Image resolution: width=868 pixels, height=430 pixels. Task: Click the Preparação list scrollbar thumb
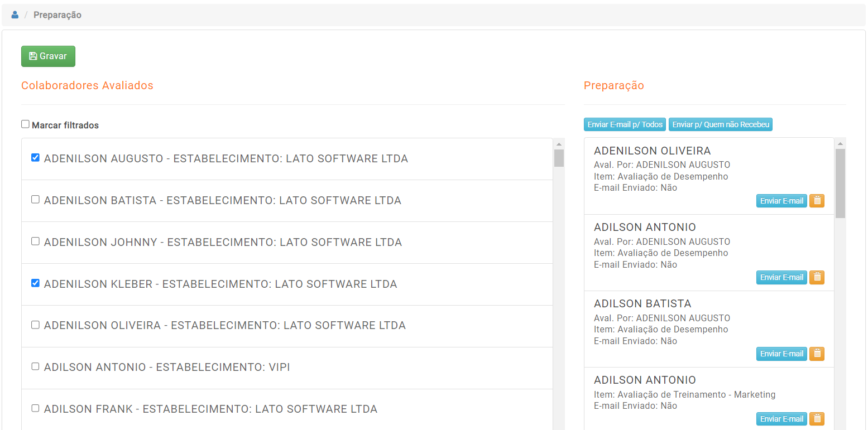tap(840, 183)
